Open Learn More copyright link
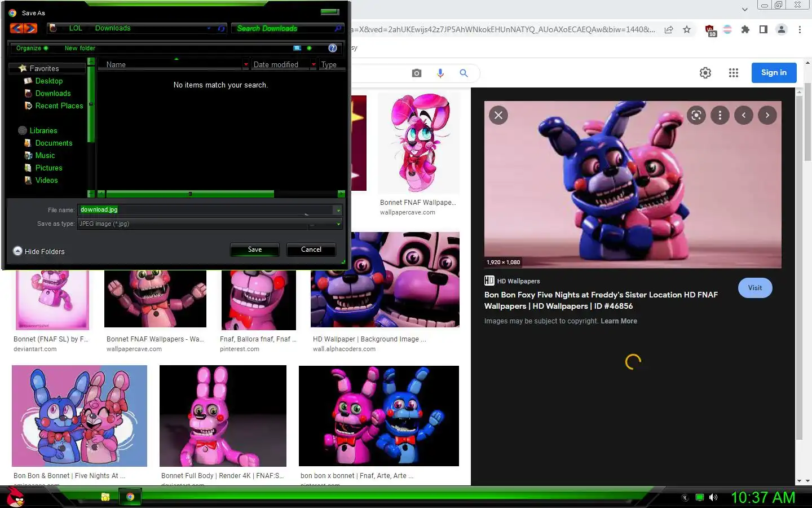 [619, 321]
